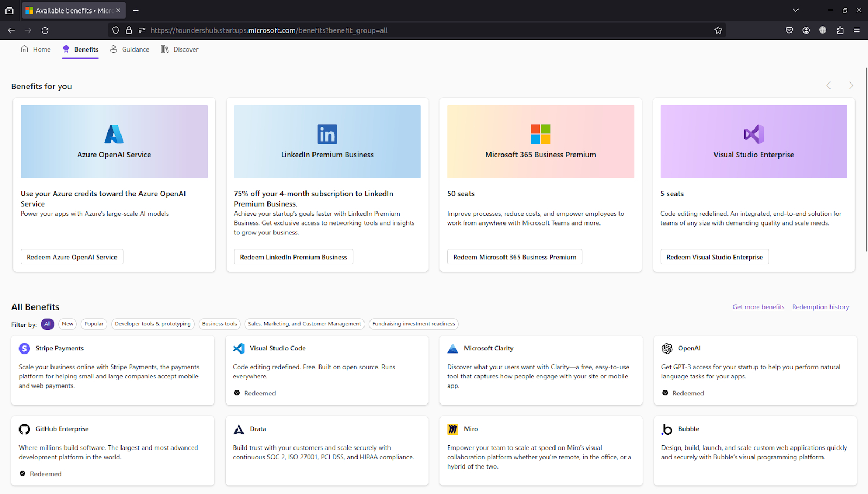Open the Discover tab
Image resolution: width=868 pixels, height=494 pixels.
pos(180,49)
